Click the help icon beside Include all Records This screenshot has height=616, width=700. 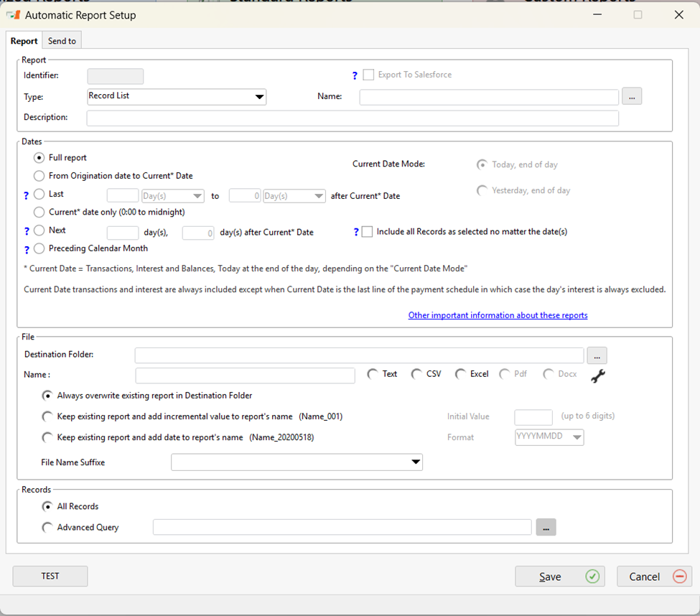click(x=356, y=232)
